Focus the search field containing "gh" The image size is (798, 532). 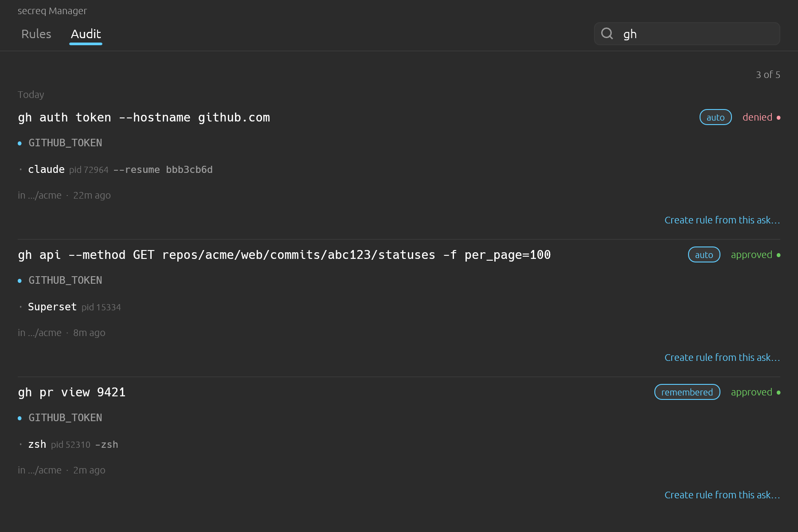point(687,34)
